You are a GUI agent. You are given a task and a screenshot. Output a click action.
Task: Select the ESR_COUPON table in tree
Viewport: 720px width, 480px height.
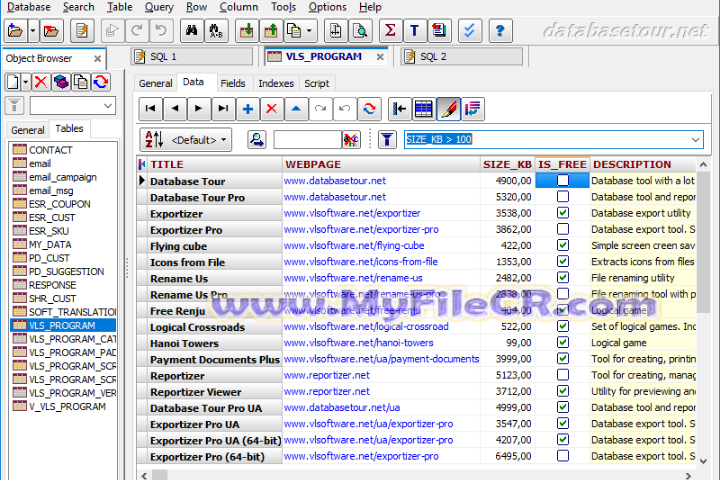[x=60, y=204]
